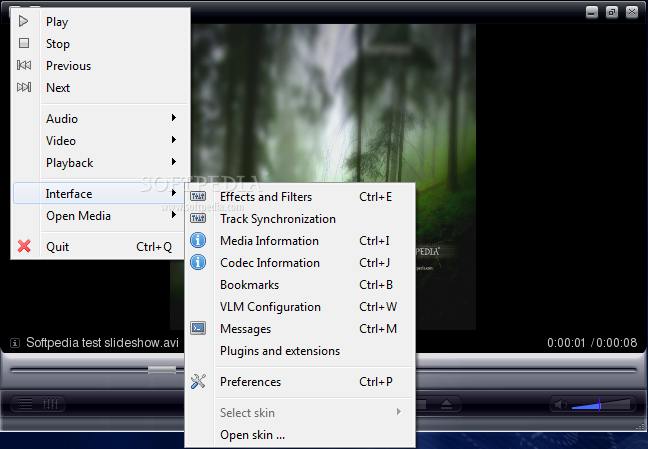This screenshot has height=449, width=648.
Task: Click the seek bar track right side
Action: [x=526, y=370]
